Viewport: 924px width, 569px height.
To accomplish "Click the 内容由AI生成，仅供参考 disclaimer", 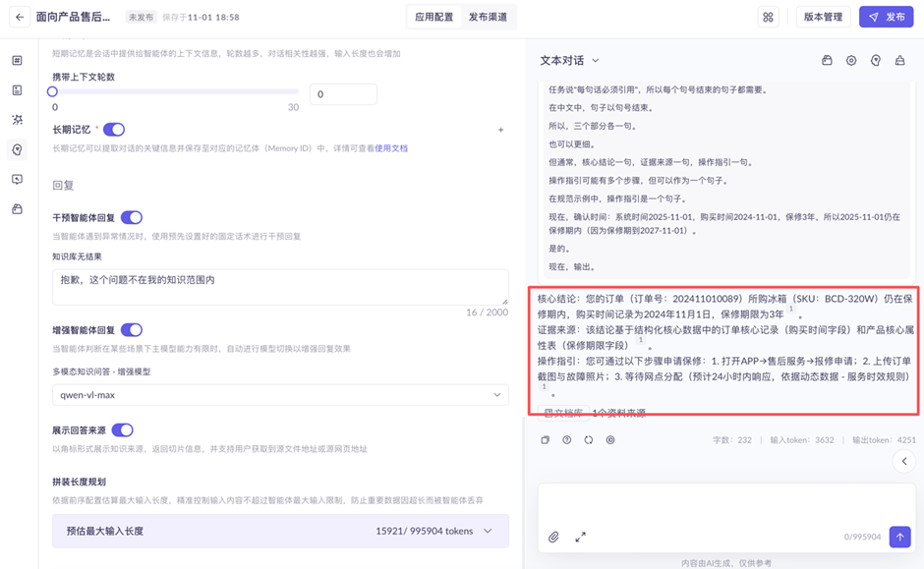I will point(726,563).
